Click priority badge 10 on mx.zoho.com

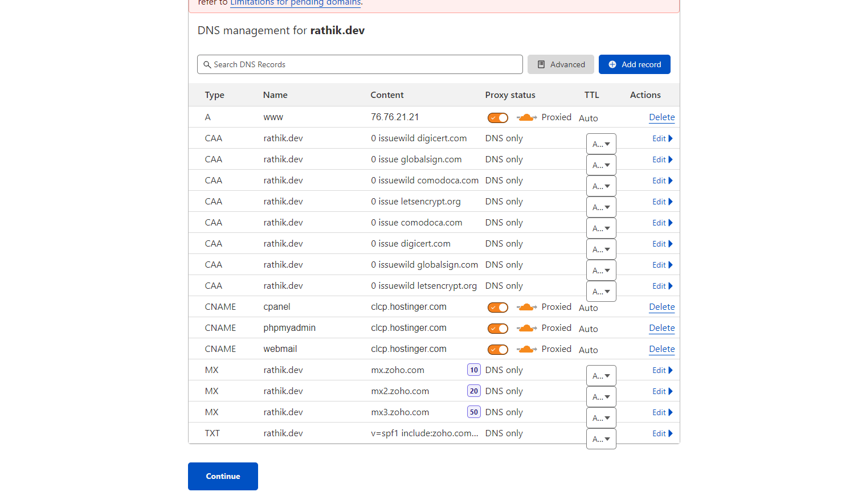(x=473, y=370)
